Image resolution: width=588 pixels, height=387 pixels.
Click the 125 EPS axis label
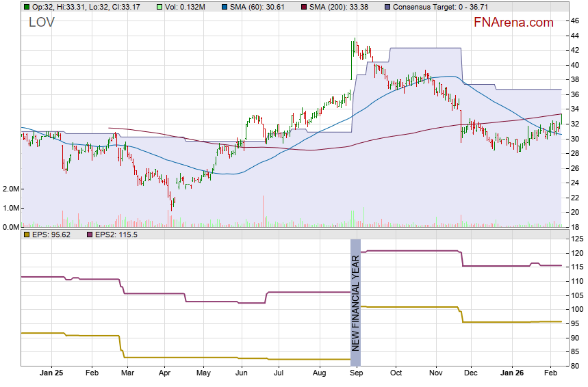[x=577, y=239]
